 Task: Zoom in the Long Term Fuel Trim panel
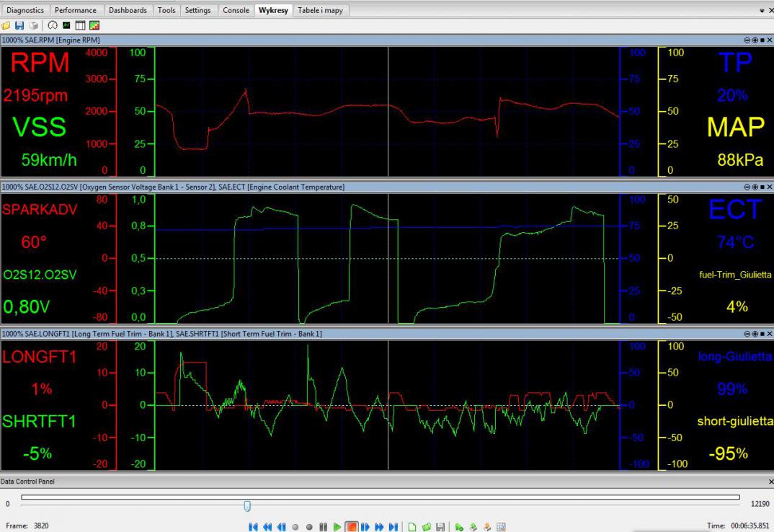tap(755, 334)
